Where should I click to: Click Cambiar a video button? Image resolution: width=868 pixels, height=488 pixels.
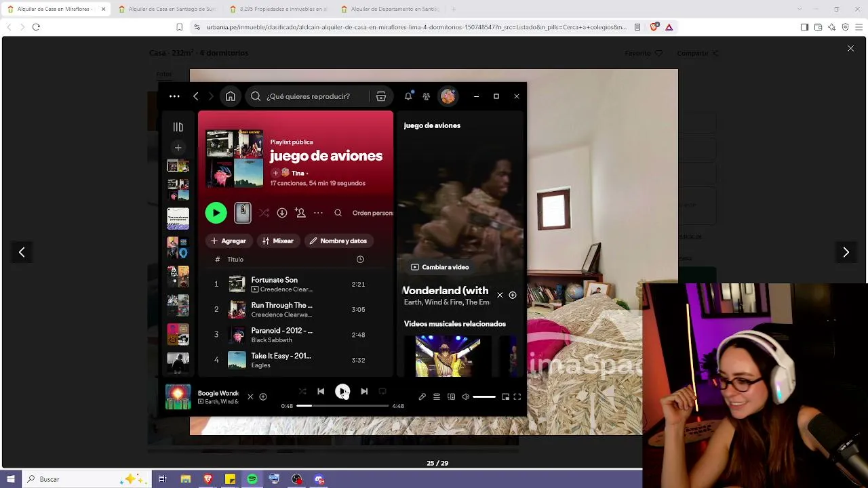[x=440, y=267]
